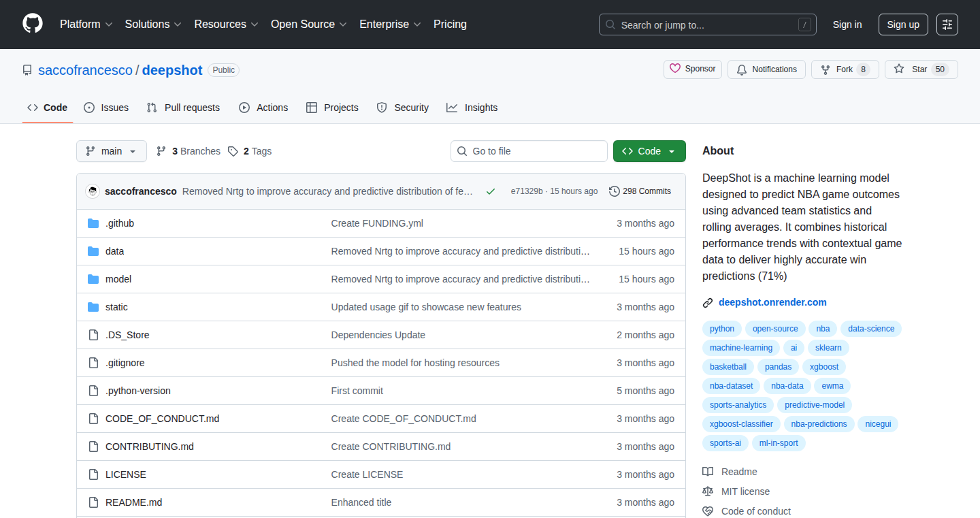
Task: Open the Platform dropdown menu
Action: coord(86,25)
